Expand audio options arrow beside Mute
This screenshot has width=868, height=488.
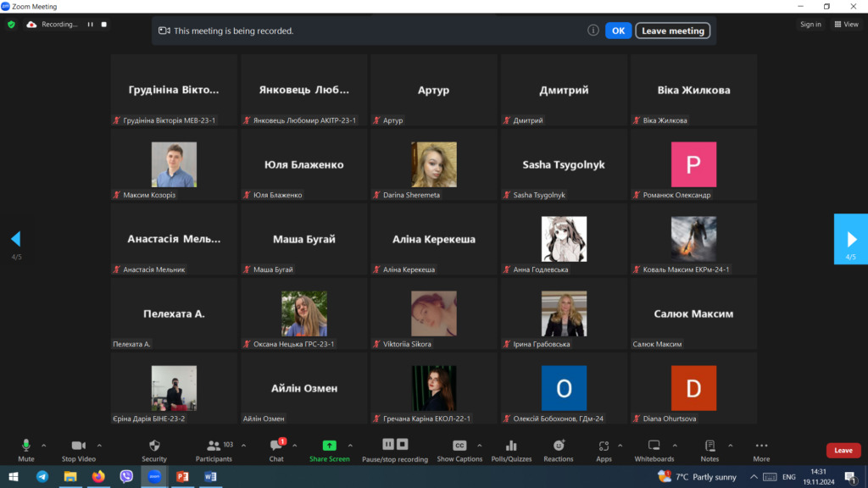44,445
